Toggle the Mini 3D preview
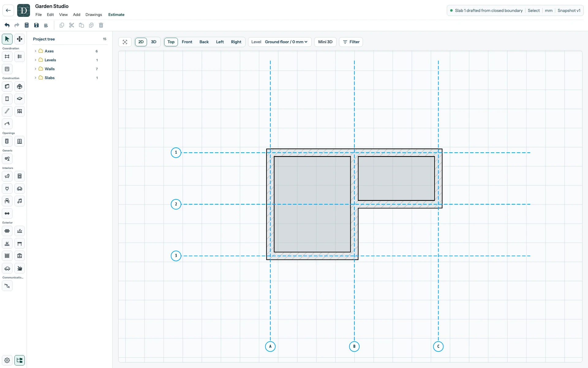Image resolution: width=588 pixels, height=368 pixels. click(325, 42)
